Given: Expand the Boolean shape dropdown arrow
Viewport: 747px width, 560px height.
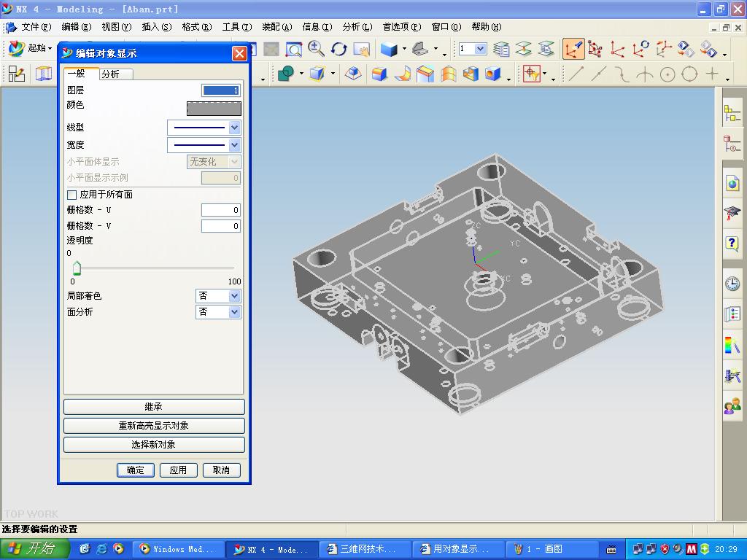Looking at the screenshot, I should click(x=301, y=74).
